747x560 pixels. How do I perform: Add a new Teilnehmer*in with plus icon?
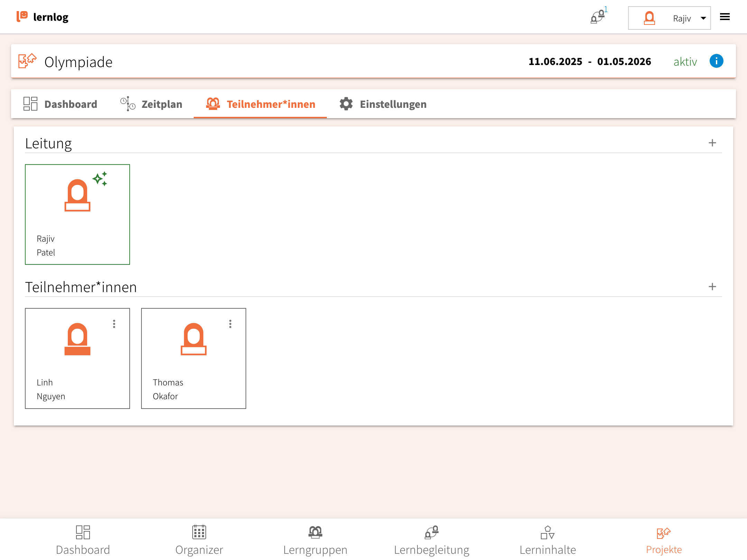point(712,287)
